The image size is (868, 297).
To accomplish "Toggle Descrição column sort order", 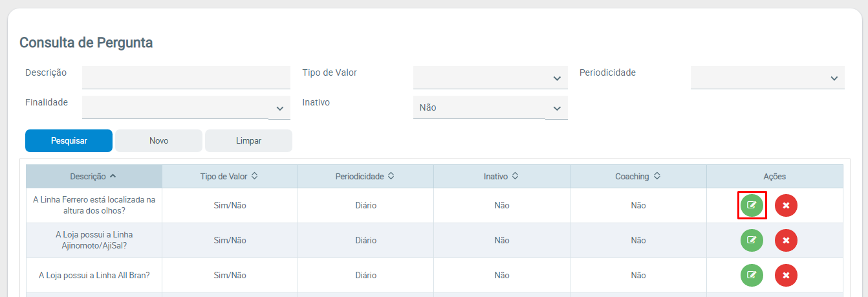I will pos(94,176).
